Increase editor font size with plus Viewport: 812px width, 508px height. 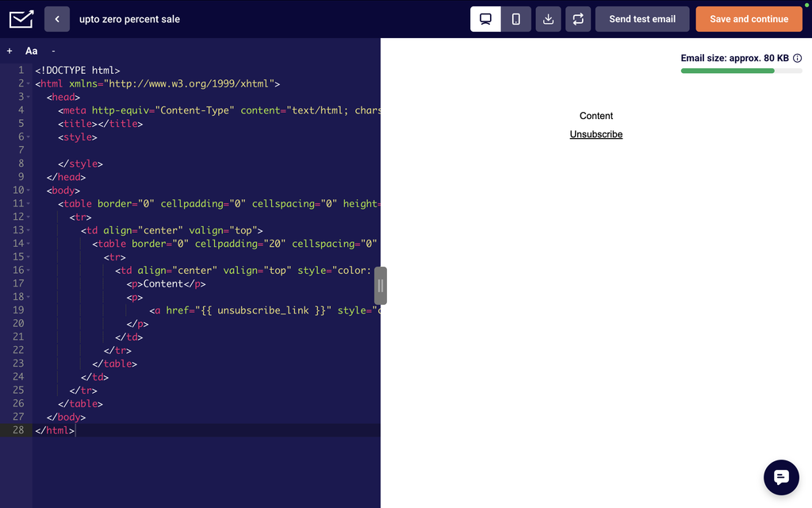10,51
